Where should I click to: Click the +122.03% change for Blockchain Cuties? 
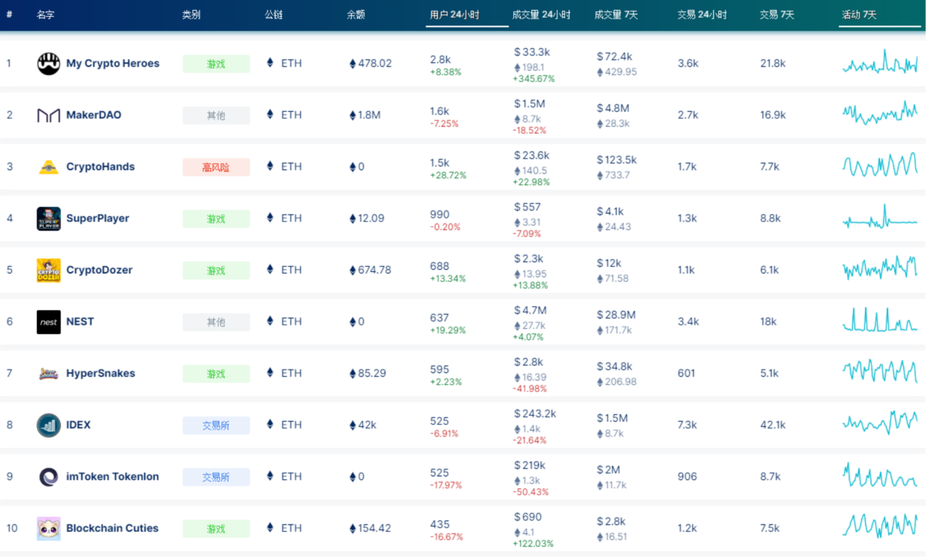[x=534, y=544]
